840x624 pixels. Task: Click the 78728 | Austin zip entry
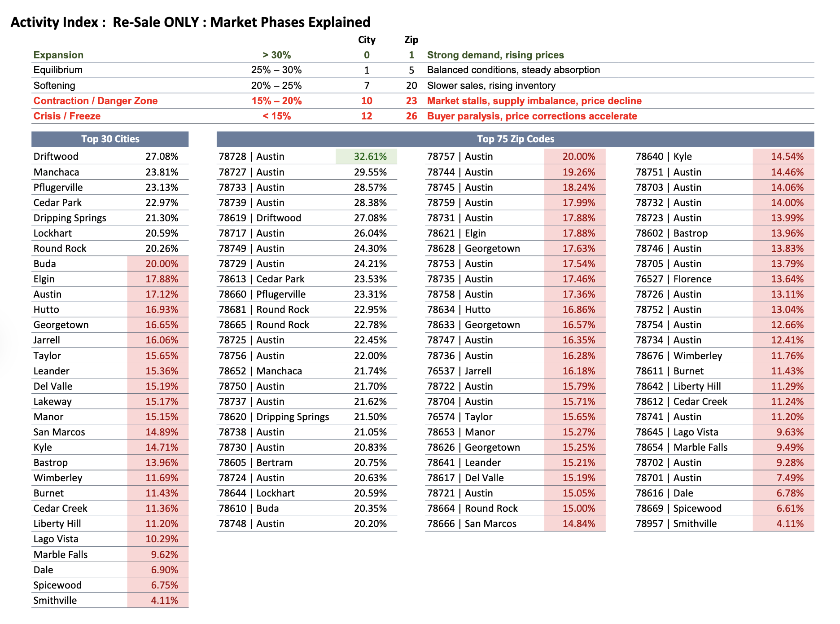(x=251, y=157)
